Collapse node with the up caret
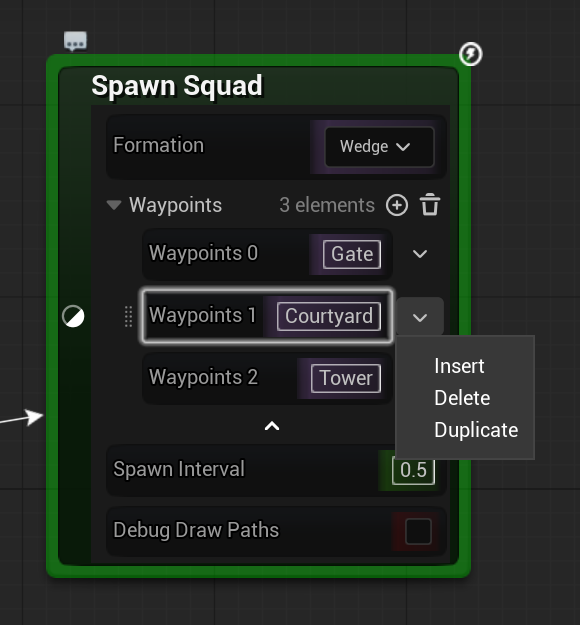Image resolution: width=580 pixels, height=625 pixels. (x=272, y=426)
